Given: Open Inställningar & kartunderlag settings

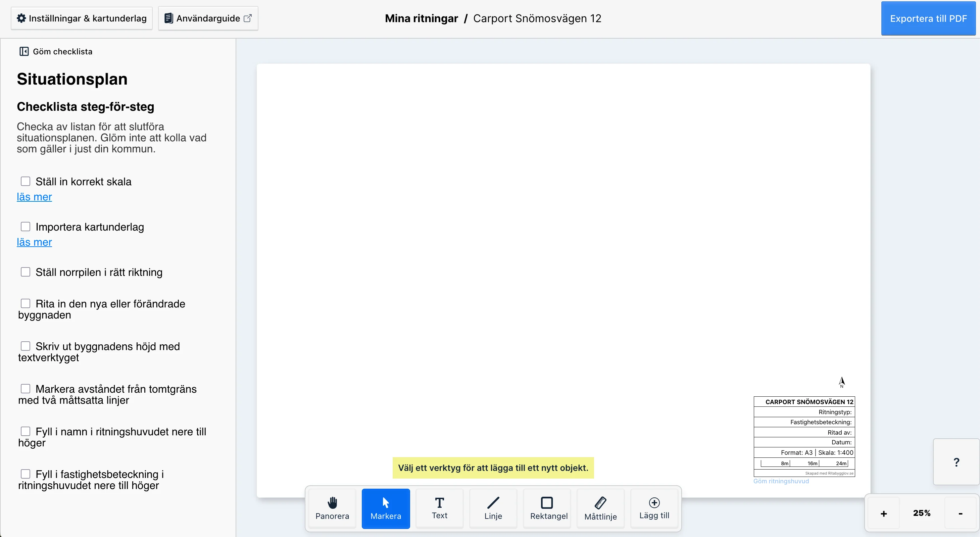Looking at the screenshot, I should coord(82,18).
